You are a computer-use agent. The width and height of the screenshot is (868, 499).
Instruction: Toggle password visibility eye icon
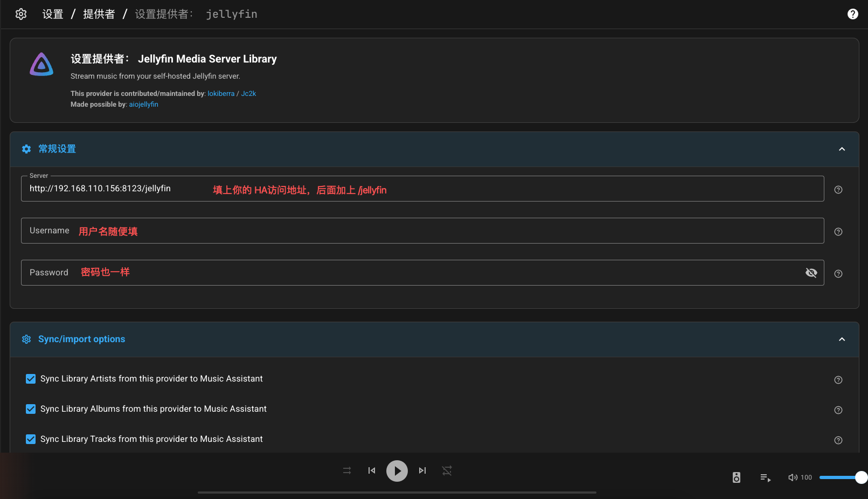pos(811,273)
